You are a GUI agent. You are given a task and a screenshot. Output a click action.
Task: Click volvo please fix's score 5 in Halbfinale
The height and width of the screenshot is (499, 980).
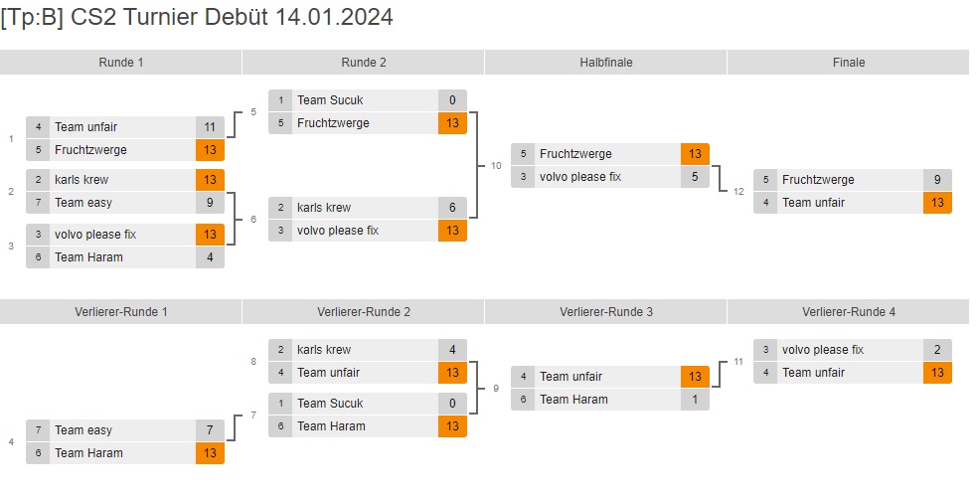[695, 177]
